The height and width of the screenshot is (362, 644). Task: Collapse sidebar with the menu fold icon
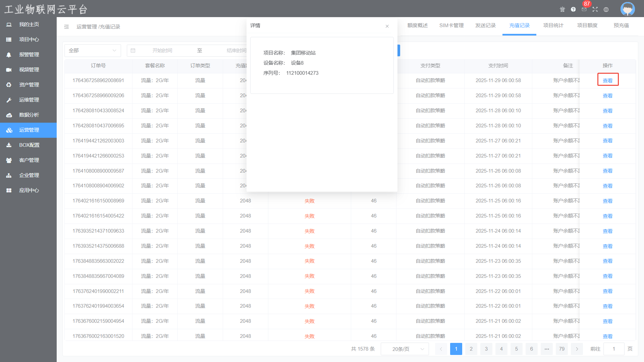coord(66,27)
